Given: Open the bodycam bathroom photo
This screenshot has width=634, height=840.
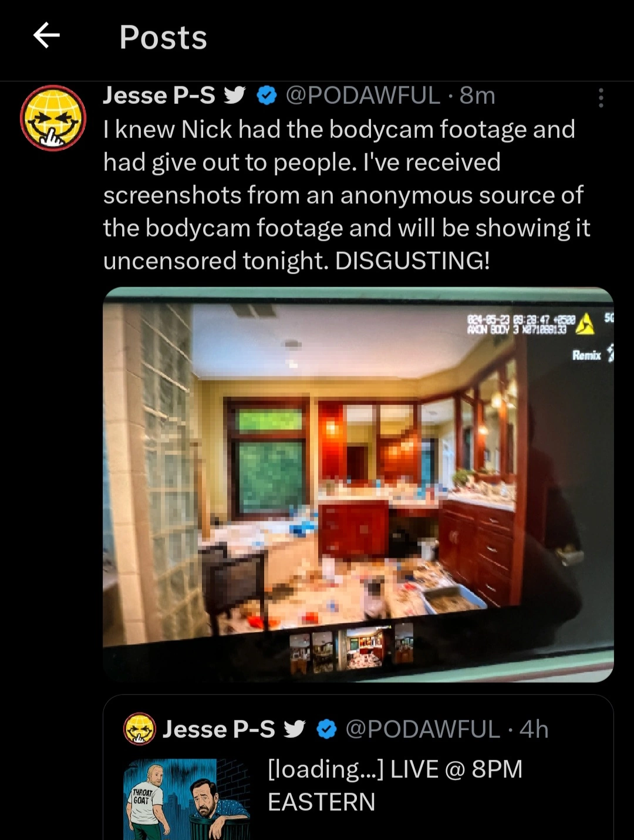Looking at the screenshot, I should pyautogui.click(x=358, y=485).
